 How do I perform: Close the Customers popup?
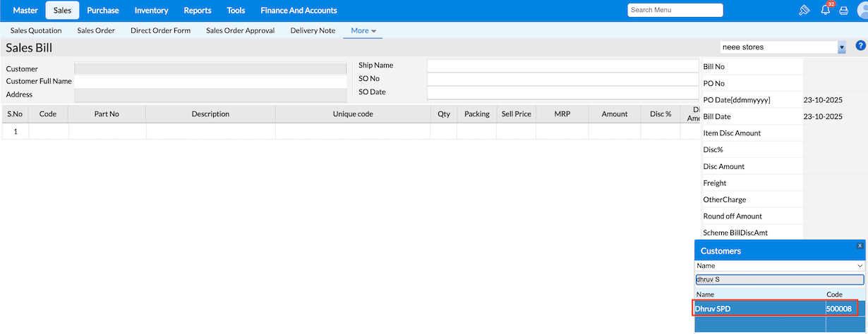point(860,246)
